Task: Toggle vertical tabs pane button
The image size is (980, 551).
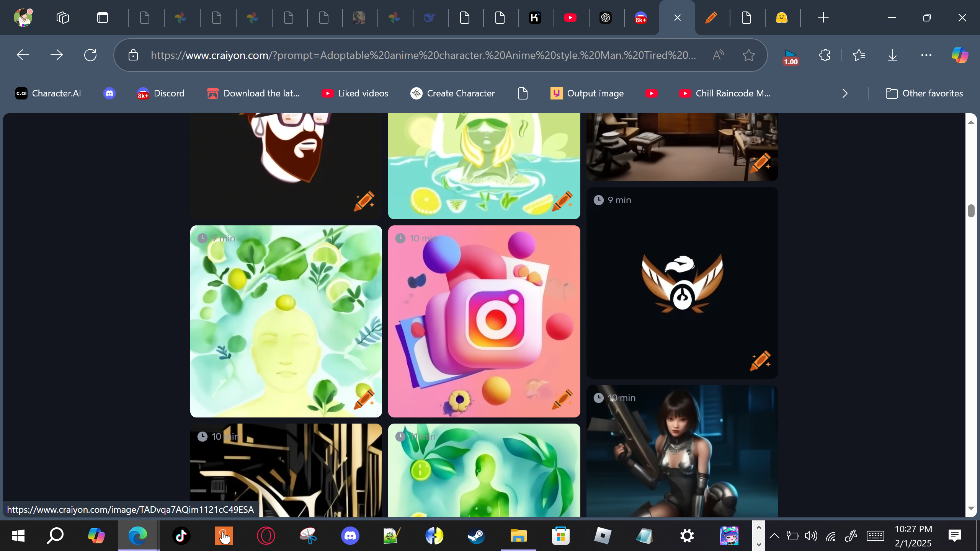Action: click(x=103, y=18)
